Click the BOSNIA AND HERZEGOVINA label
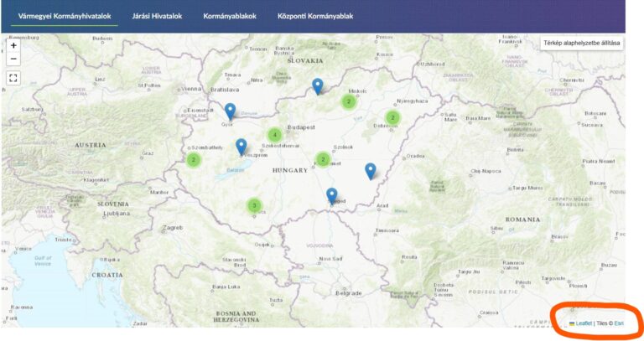The height and width of the screenshot is (341, 644). click(x=236, y=317)
